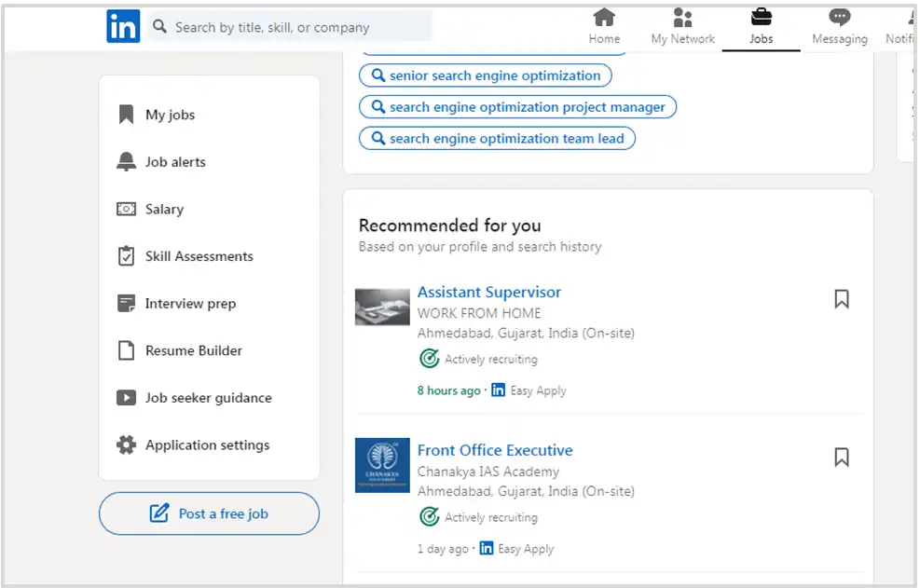The height and width of the screenshot is (588, 920).
Task: Open Job alerts link
Action: pyautogui.click(x=175, y=162)
